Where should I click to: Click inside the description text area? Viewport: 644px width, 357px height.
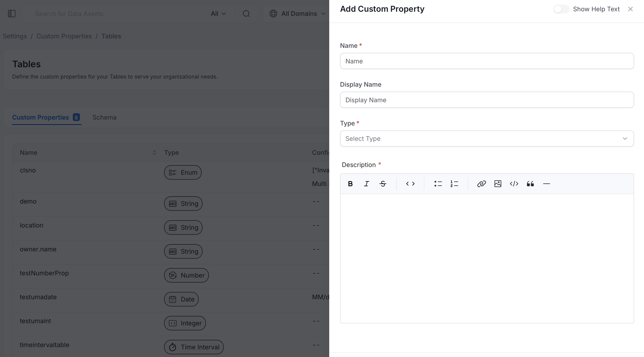[487, 258]
